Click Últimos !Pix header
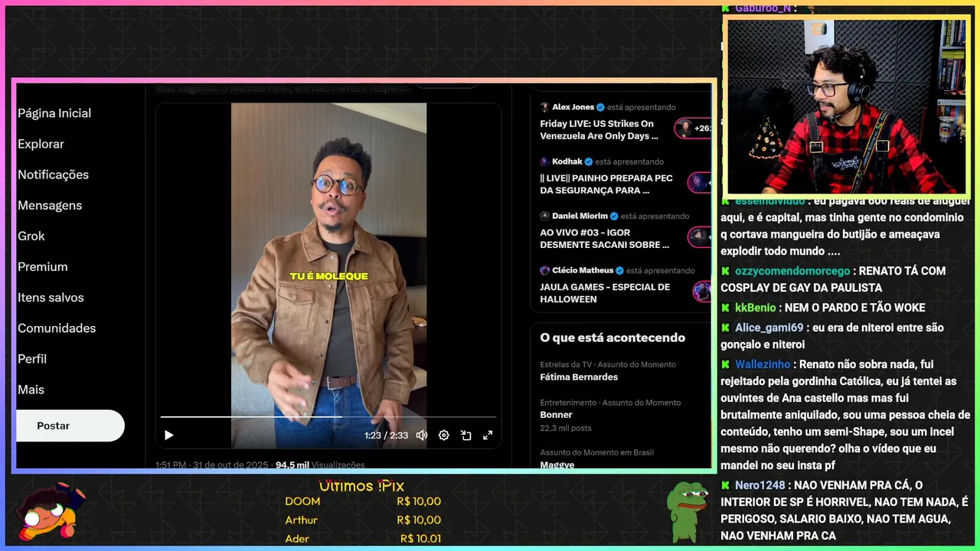The width and height of the screenshot is (980, 551). click(x=361, y=486)
